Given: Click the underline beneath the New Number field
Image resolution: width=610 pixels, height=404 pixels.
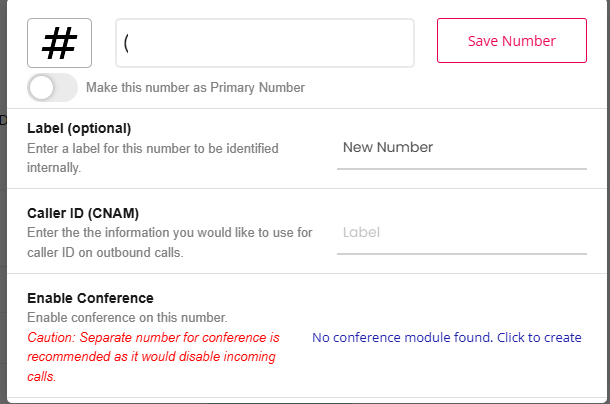Looking at the screenshot, I should (462, 169).
